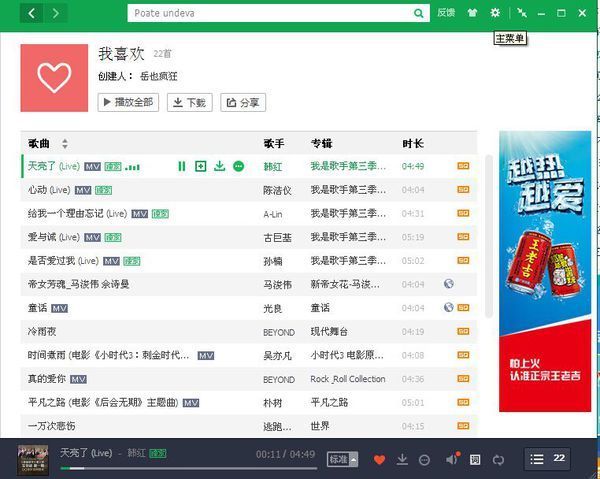Open now-playing album art thumbnail
Viewport: 600px width, 479px height.
pos(33,460)
